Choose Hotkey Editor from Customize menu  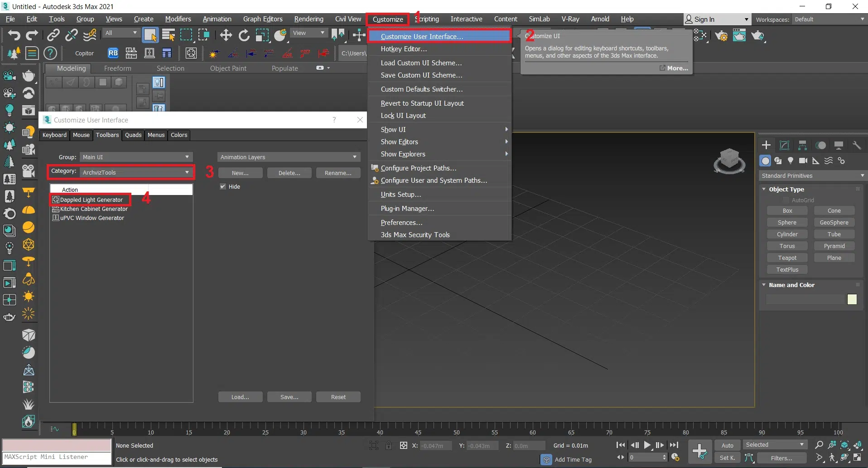(404, 49)
